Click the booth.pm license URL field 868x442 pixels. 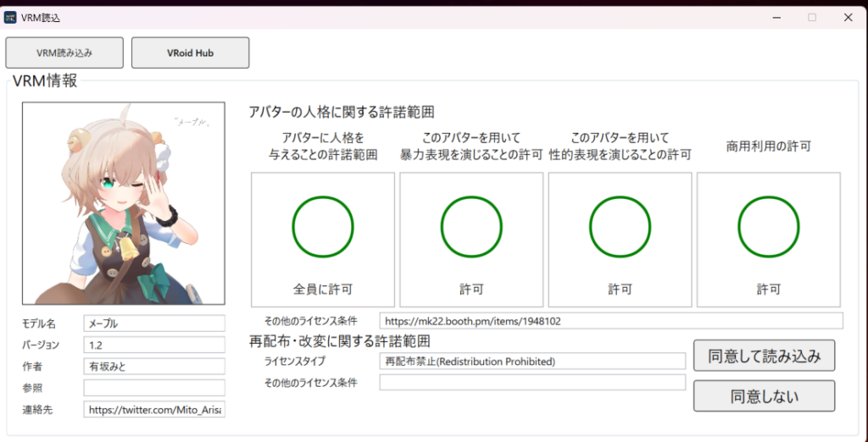click(611, 321)
